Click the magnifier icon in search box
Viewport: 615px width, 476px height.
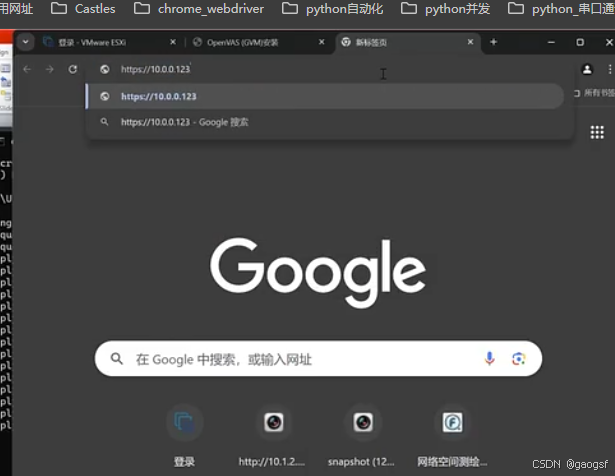(116, 358)
